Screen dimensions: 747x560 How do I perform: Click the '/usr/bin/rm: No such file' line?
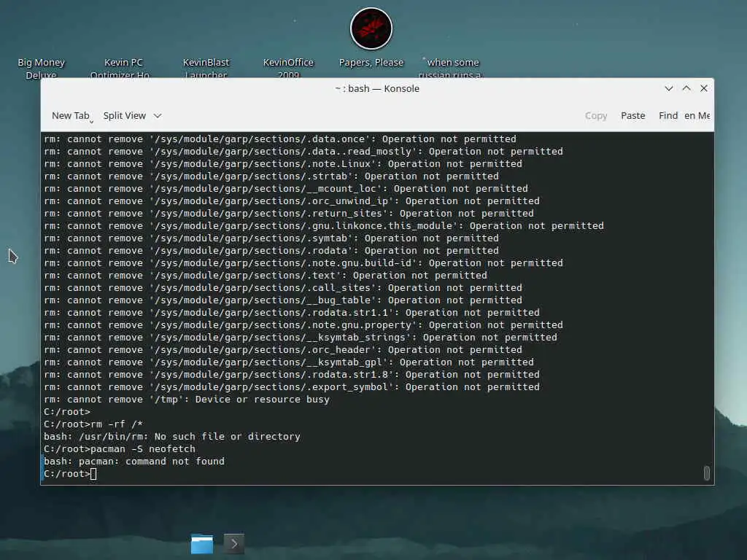click(x=172, y=437)
